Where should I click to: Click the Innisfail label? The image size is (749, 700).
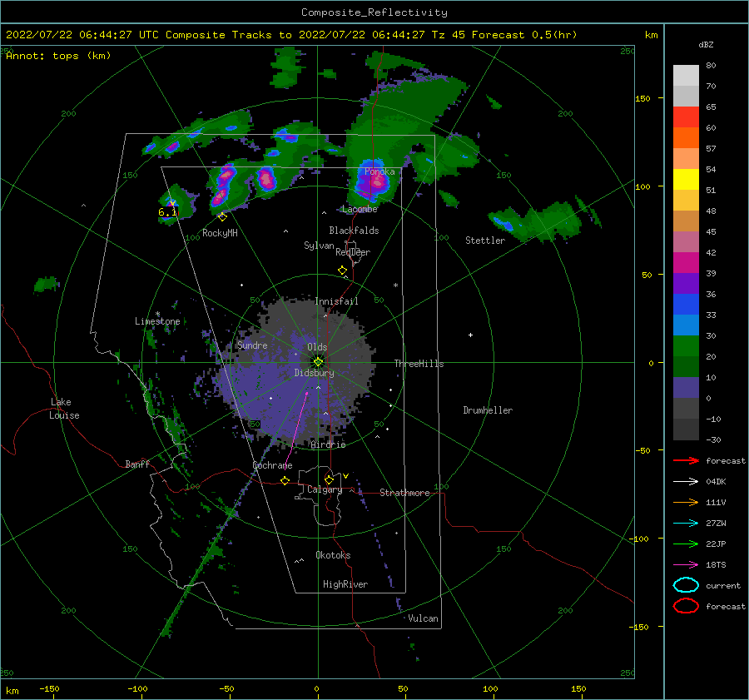336,301
